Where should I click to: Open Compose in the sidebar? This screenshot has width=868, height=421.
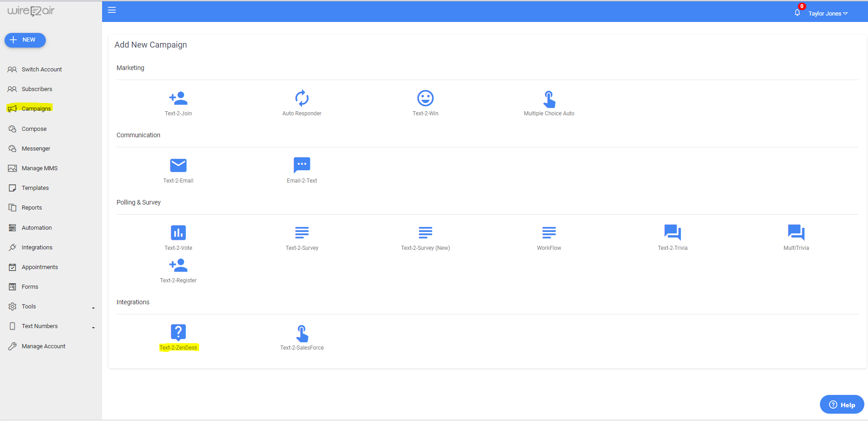pyautogui.click(x=34, y=129)
